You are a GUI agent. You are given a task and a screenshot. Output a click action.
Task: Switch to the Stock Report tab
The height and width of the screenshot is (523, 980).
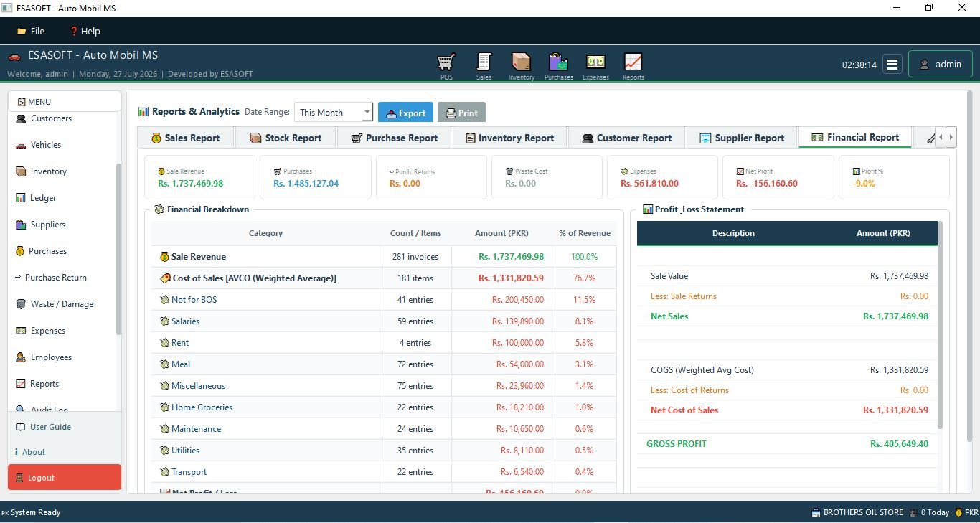point(286,138)
